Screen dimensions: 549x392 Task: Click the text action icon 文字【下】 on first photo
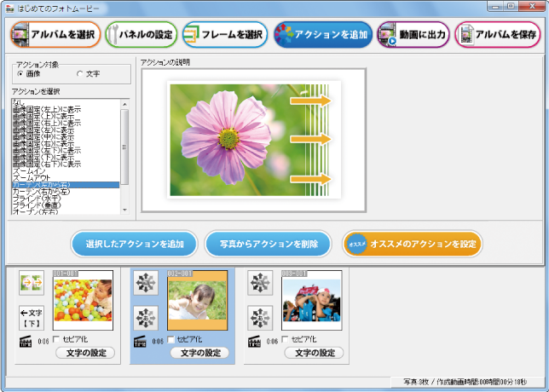pyautogui.click(x=31, y=318)
